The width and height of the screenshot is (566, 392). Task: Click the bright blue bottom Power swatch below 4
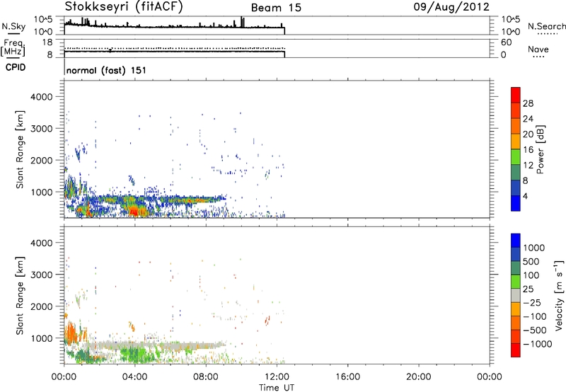tap(516, 203)
